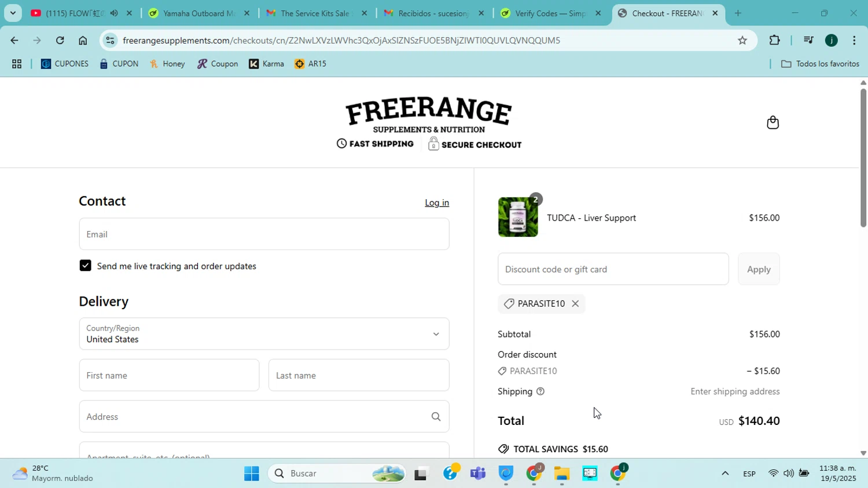Toggle live tracking and order updates checkbox
868x488 pixels.
tap(85, 266)
